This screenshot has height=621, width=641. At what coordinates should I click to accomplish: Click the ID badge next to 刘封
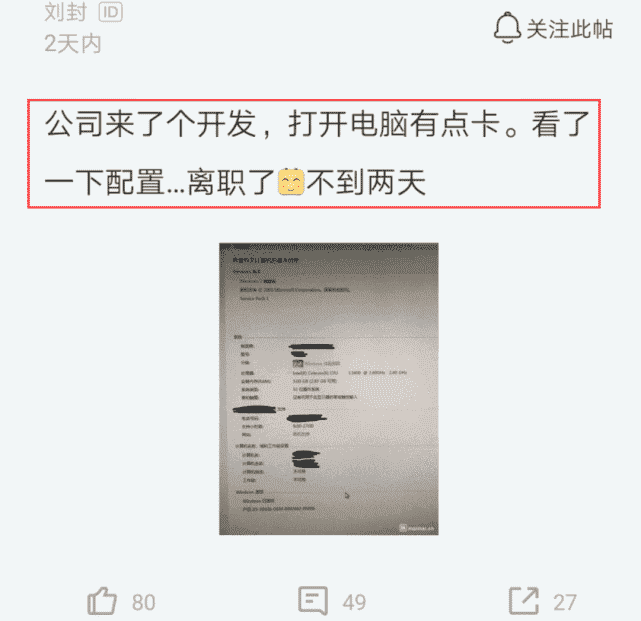coord(111,12)
